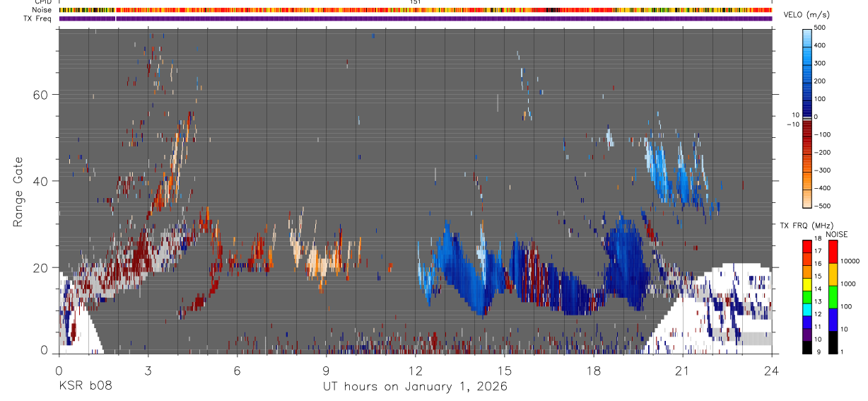Click the 'UT hours on January 1, 2026' axis title
This screenshot has height=401, width=868.
[415, 386]
